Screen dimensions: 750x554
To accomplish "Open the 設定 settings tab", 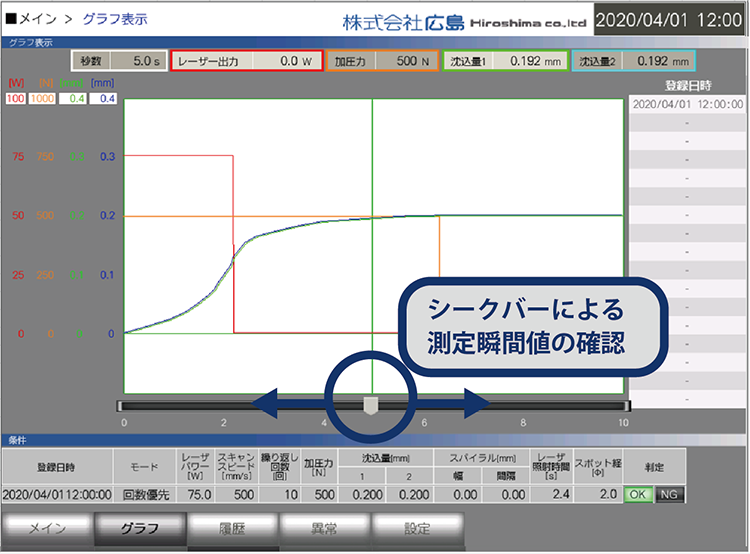I will click(x=418, y=528).
